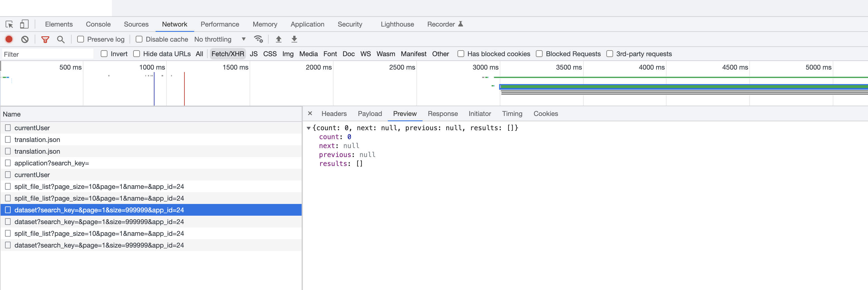Filter requests by CSS
This screenshot has width=868, height=290.
point(269,54)
